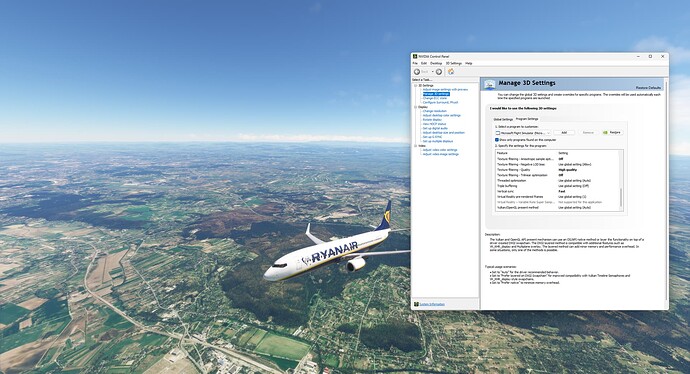Image resolution: width=690 pixels, height=374 pixels.
Task: Click the NVIDIA logo in title bar
Action: pos(415,56)
